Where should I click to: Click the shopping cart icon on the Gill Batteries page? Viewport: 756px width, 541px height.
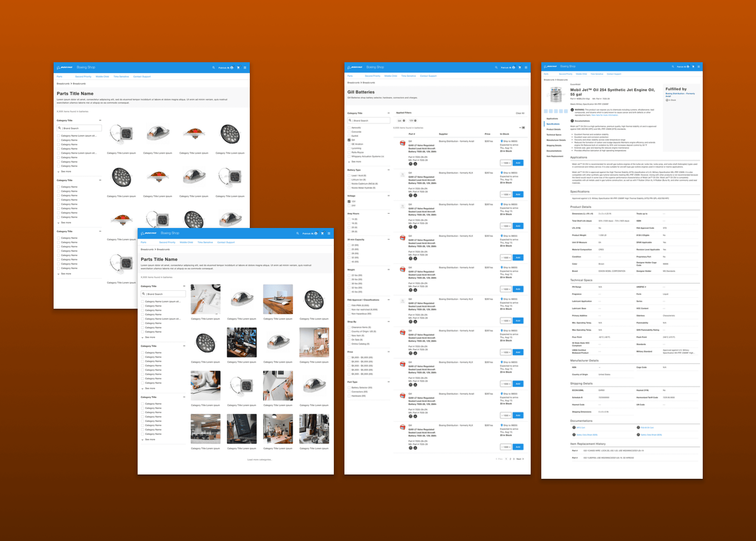point(519,67)
